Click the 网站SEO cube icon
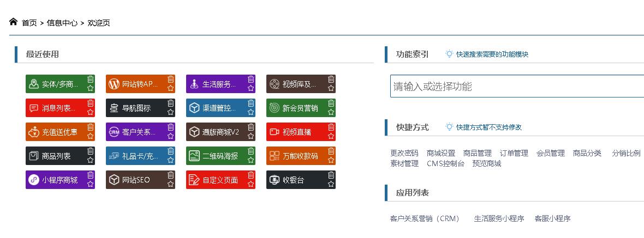Image resolution: width=644 pixels, height=238 pixels. pyautogui.click(x=114, y=180)
